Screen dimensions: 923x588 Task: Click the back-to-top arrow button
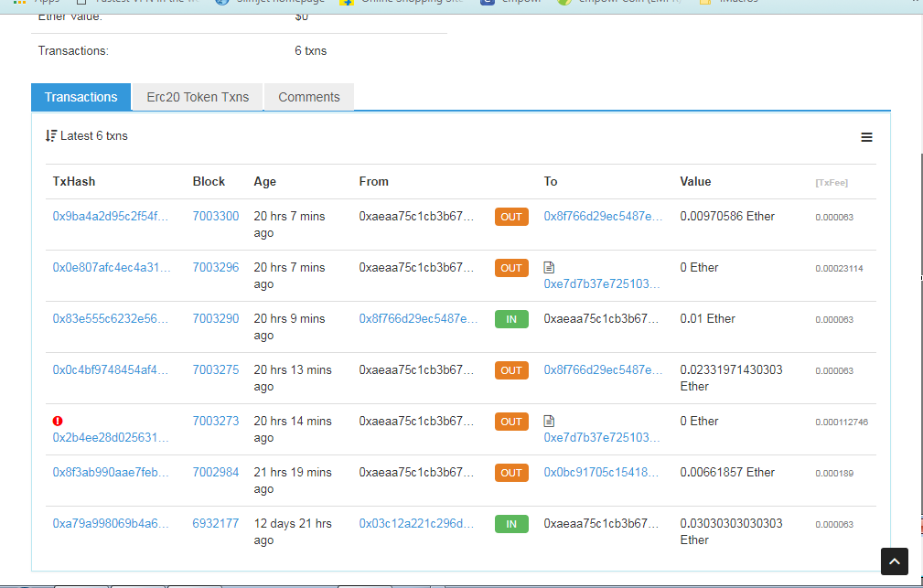click(894, 561)
